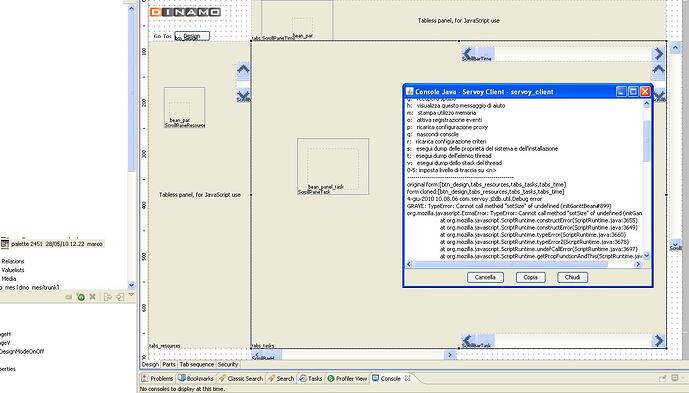Screen dimensions: 689x393
Task: Minimize the Console Java window
Action: (x=620, y=91)
